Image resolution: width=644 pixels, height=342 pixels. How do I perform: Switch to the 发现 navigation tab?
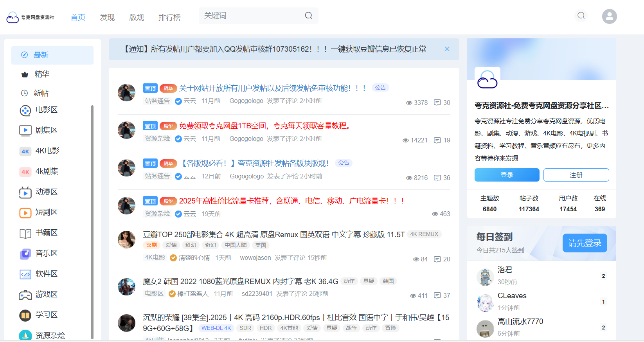coord(107,17)
